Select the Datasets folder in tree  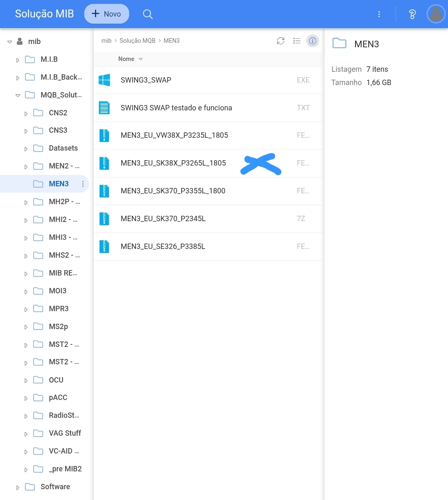tap(63, 148)
